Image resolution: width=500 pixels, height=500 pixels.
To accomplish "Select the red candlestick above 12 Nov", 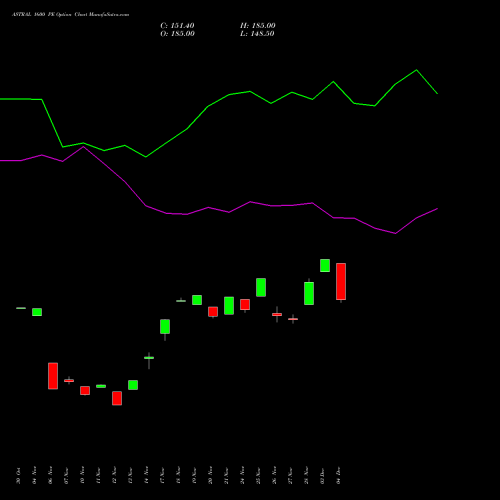I will pyautogui.click(x=117, y=398).
